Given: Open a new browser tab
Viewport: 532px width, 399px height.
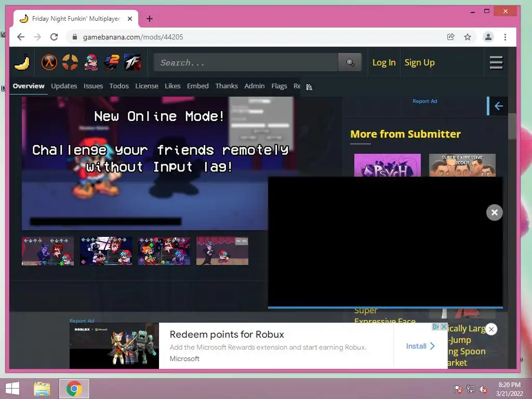Looking at the screenshot, I should pyautogui.click(x=150, y=19).
